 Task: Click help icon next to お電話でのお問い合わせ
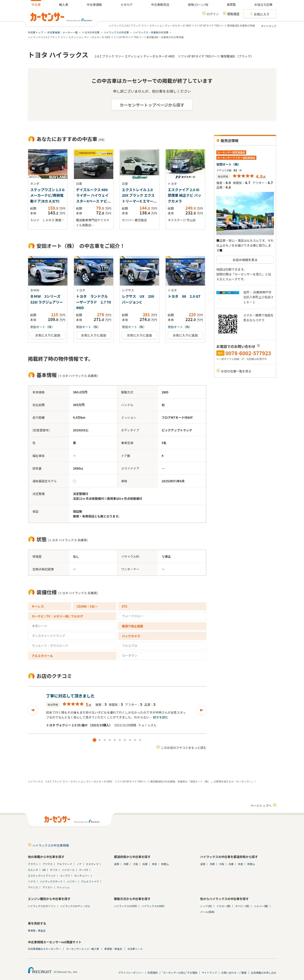click(x=258, y=346)
